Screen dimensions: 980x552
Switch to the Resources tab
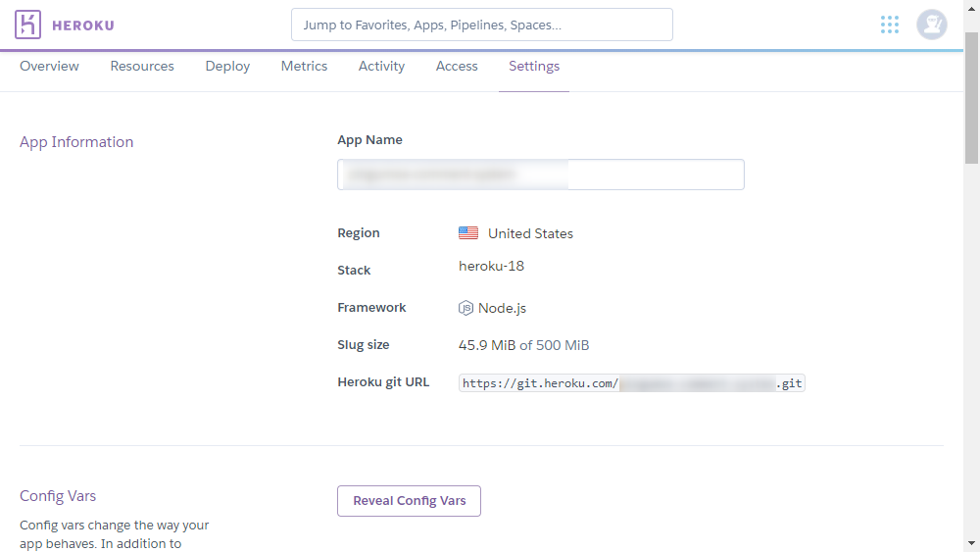142,67
